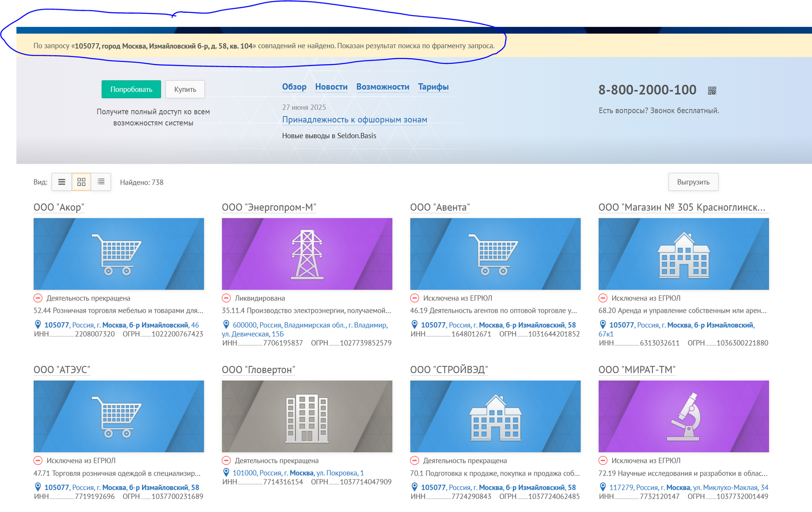This screenshot has width=812, height=512.
Task: Open Принадлежность к офшорным зонам news link
Action: coord(354,120)
